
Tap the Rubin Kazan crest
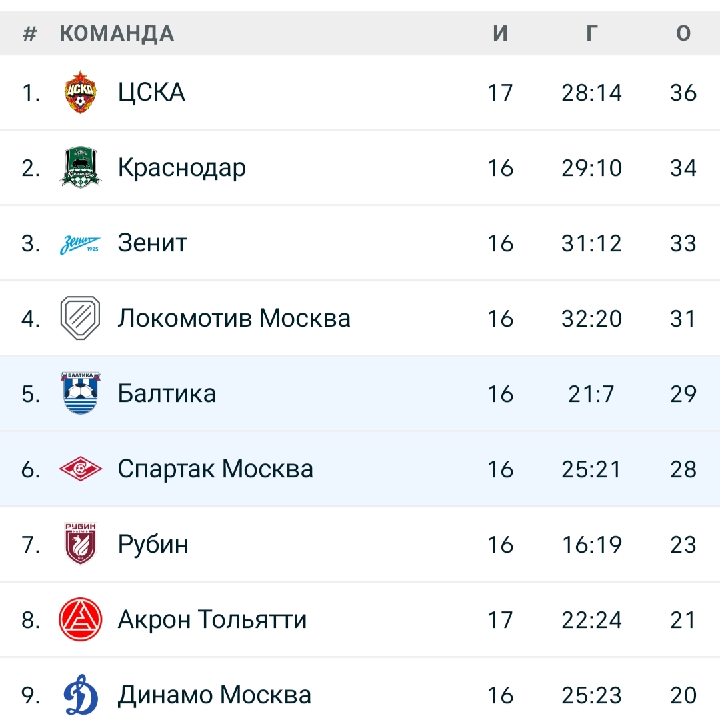click(x=80, y=543)
